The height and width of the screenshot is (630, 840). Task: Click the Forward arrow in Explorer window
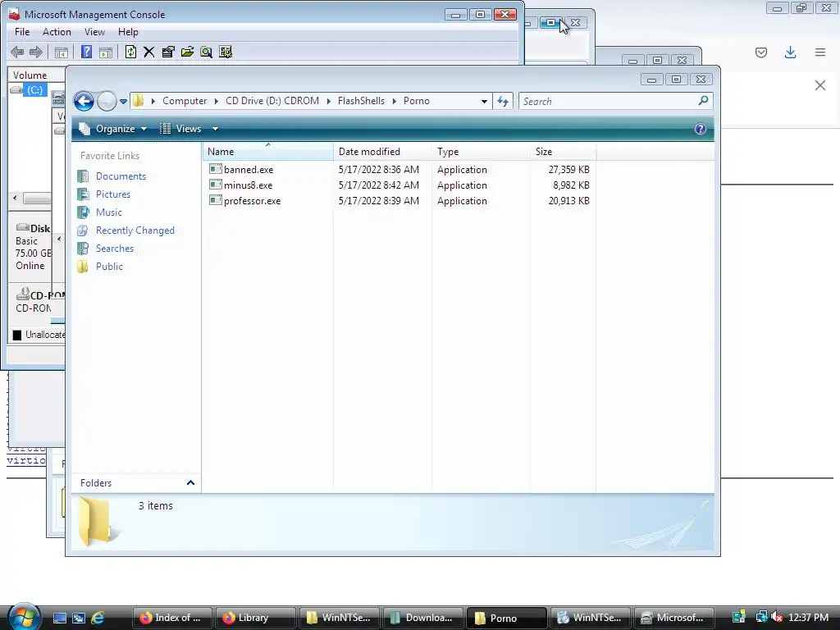point(107,101)
